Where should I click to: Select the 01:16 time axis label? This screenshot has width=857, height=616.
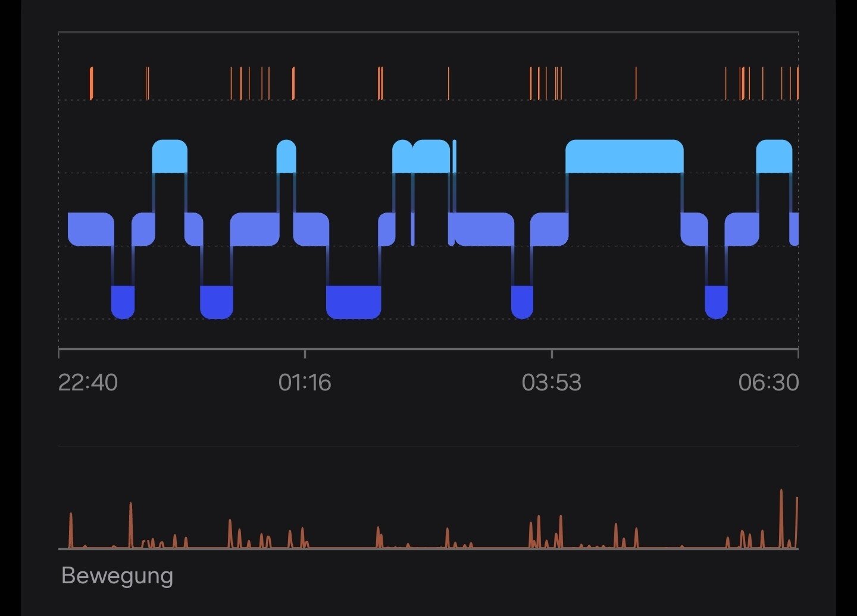point(305,382)
